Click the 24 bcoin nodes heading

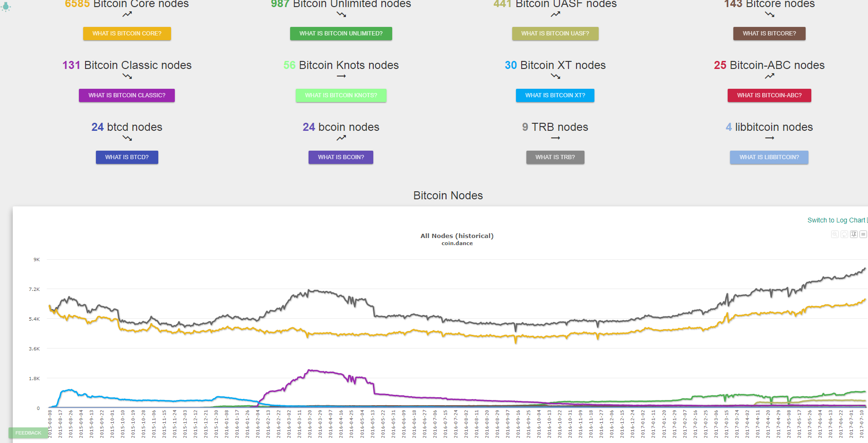(341, 127)
